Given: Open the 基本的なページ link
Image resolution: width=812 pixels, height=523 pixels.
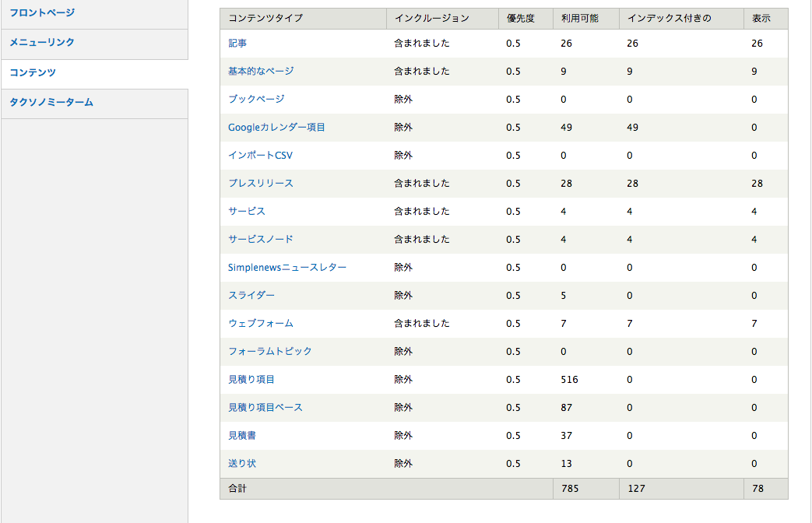Looking at the screenshot, I should 261,72.
